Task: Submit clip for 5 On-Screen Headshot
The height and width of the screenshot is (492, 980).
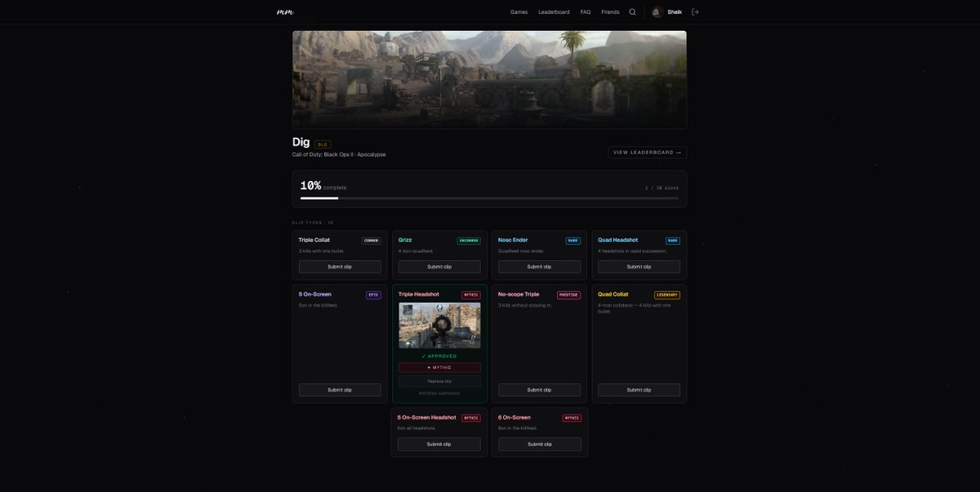Action: 439,445
